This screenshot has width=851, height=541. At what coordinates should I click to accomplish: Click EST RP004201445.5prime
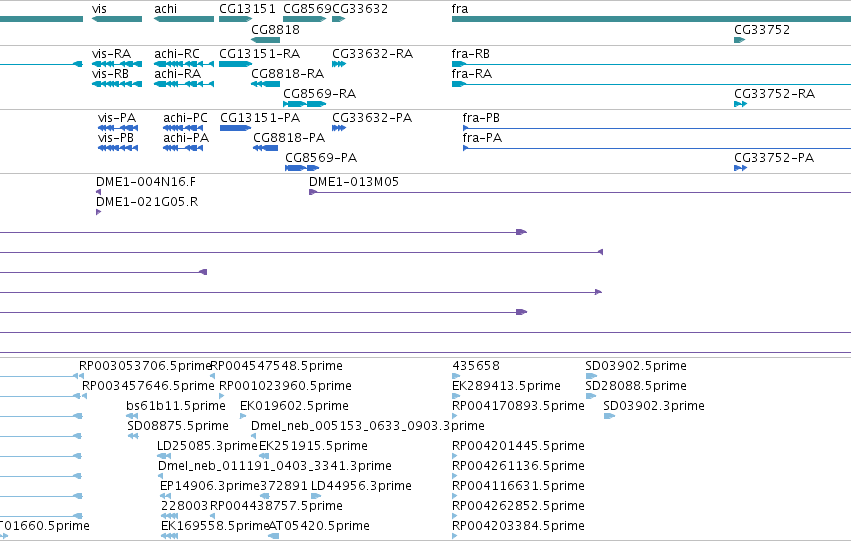tap(454, 456)
